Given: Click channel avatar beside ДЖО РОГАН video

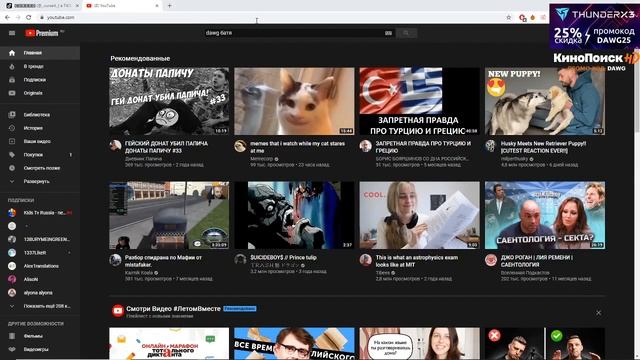Looking at the screenshot, I should pyautogui.click(x=491, y=260).
